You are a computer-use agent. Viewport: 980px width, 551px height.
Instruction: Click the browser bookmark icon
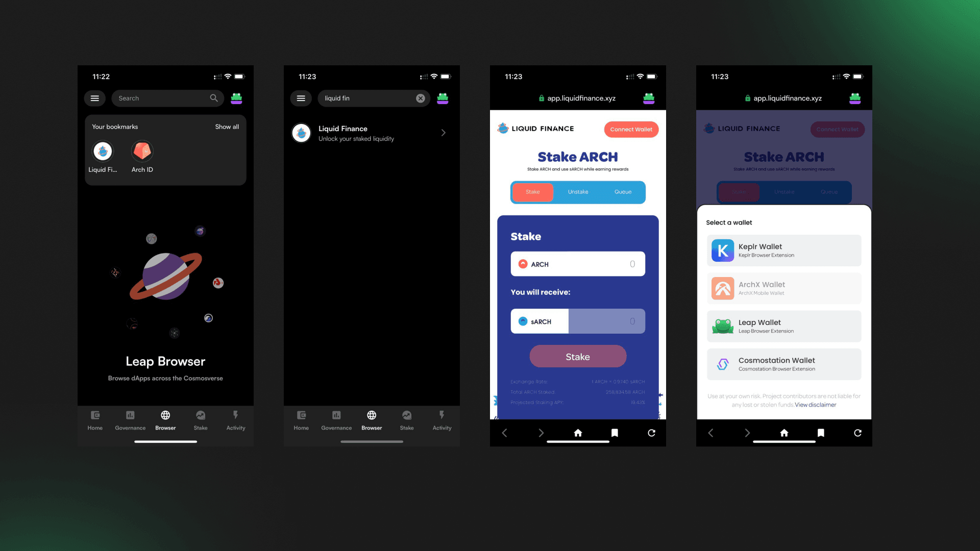click(x=614, y=432)
